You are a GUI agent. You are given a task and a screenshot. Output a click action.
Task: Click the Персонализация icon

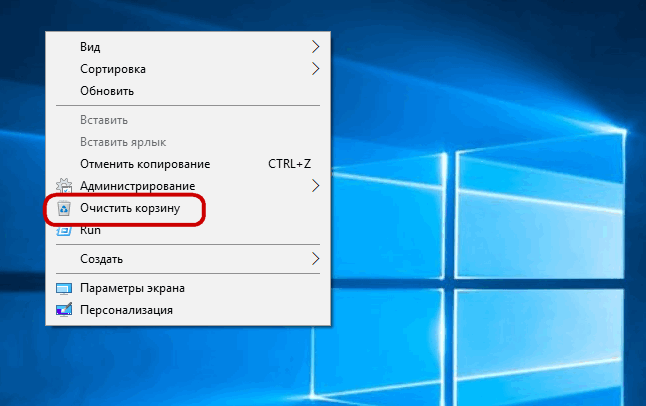coord(64,310)
